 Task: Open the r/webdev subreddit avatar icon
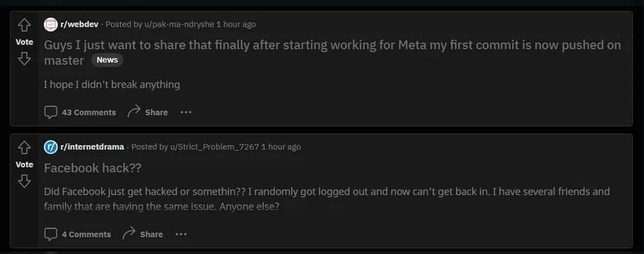coord(51,24)
